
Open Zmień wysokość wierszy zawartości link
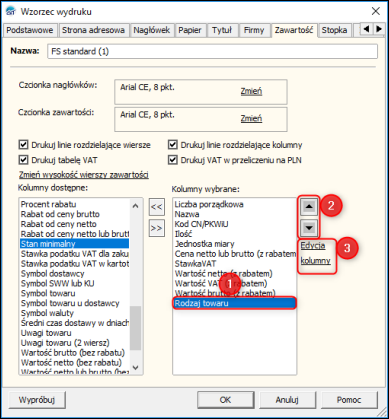click(84, 175)
